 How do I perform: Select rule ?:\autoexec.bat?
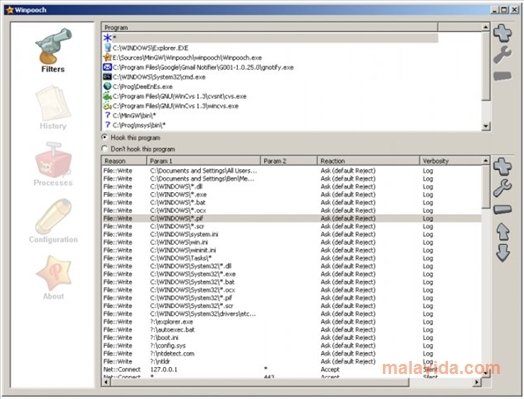click(x=291, y=330)
